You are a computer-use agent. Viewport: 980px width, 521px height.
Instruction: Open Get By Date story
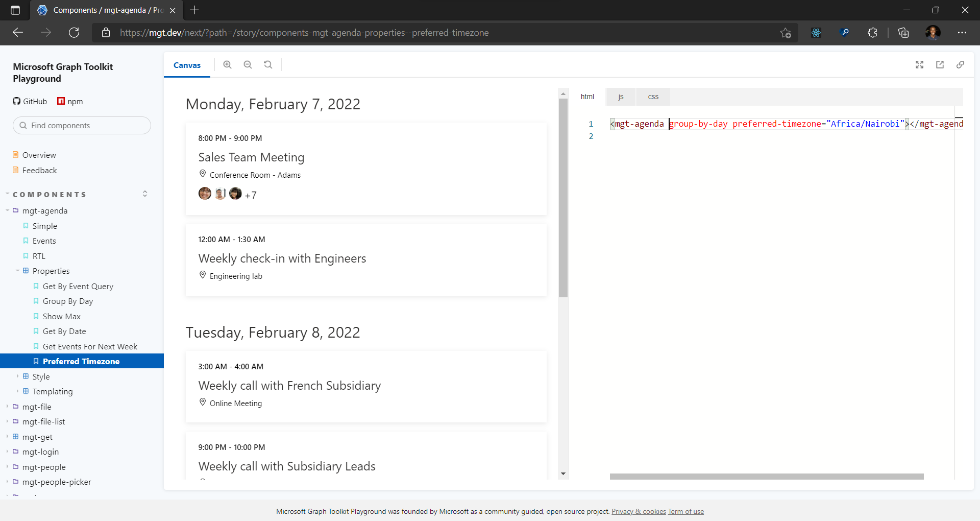pyautogui.click(x=64, y=331)
